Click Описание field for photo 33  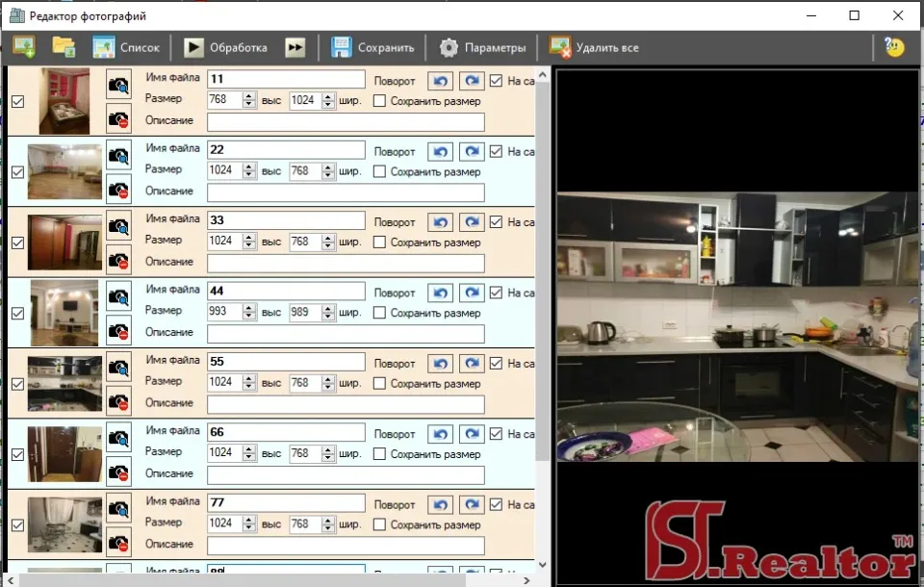(346, 263)
